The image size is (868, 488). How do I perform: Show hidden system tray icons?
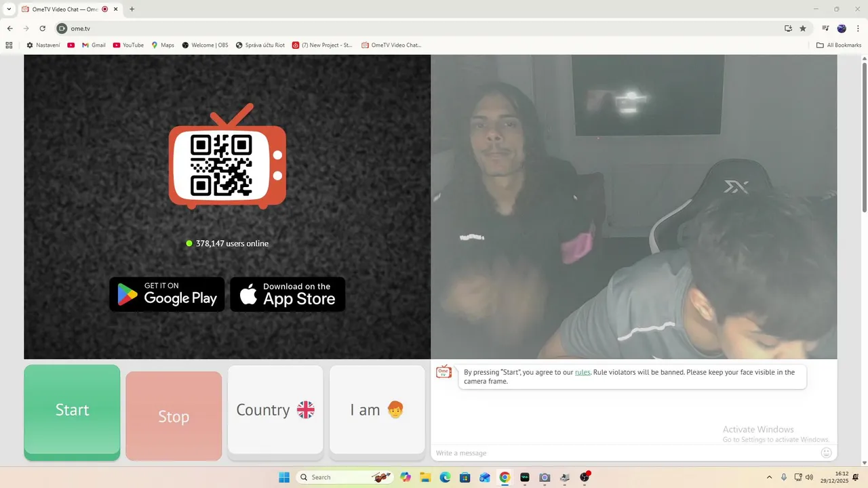coord(769,477)
